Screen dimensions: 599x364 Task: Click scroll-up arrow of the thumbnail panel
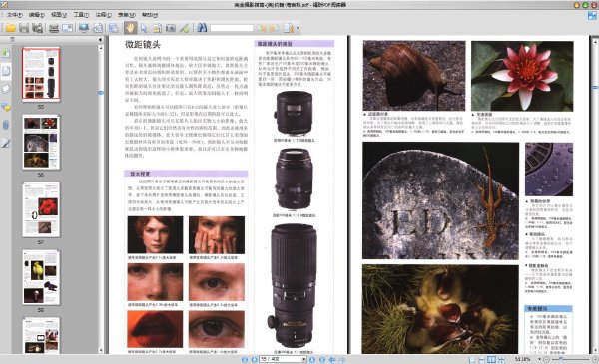[101, 49]
